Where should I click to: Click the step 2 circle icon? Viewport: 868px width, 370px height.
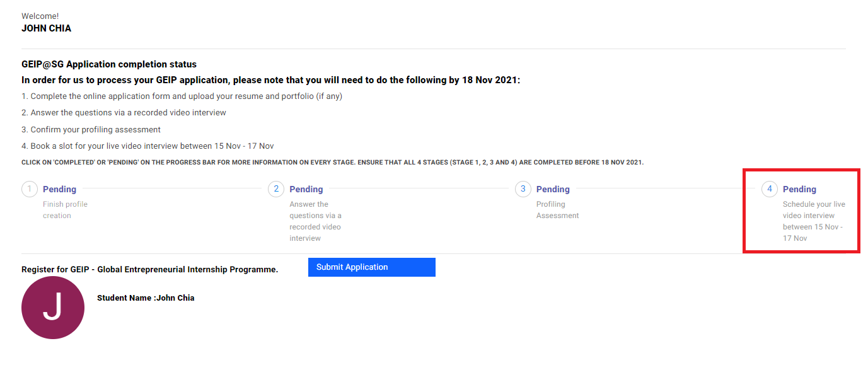pyautogui.click(x=276, y=189)
